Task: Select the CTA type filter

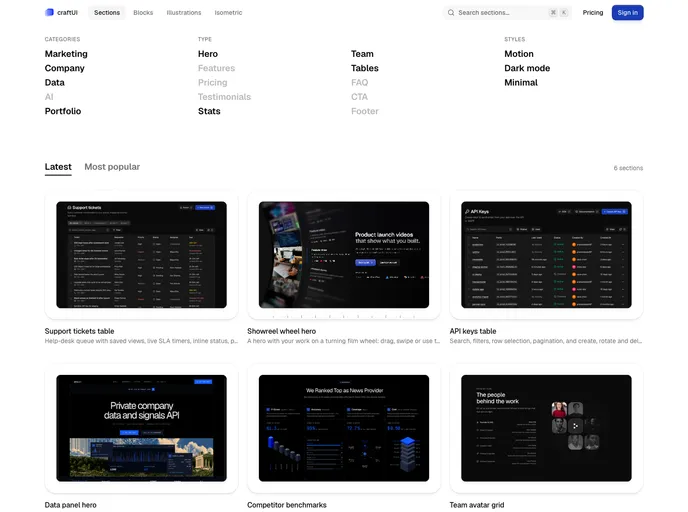Action: 359,97
